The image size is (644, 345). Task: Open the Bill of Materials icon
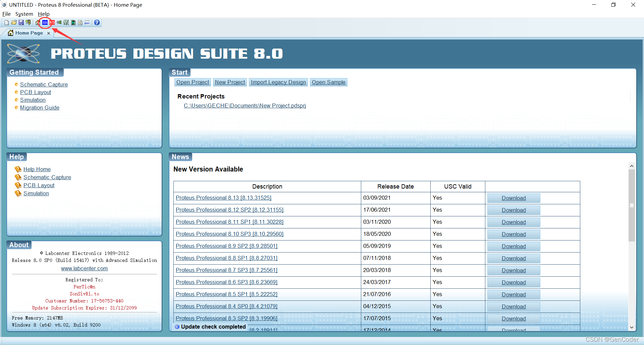[x=80, y=22]
